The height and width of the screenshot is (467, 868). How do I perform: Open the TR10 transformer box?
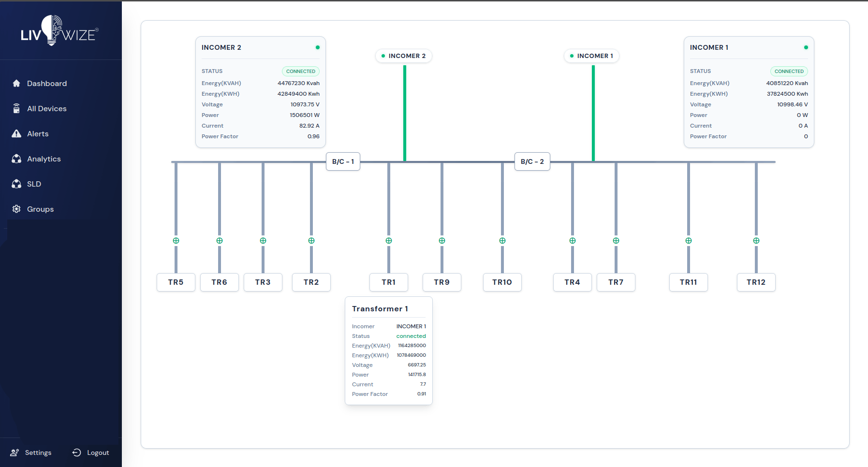coord(502,282)
